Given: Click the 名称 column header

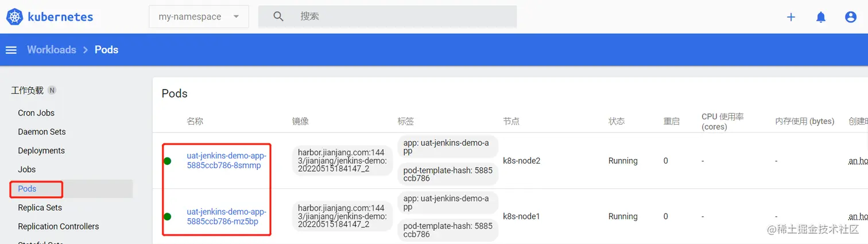Looking at the screenshot, I should (195, 121).
